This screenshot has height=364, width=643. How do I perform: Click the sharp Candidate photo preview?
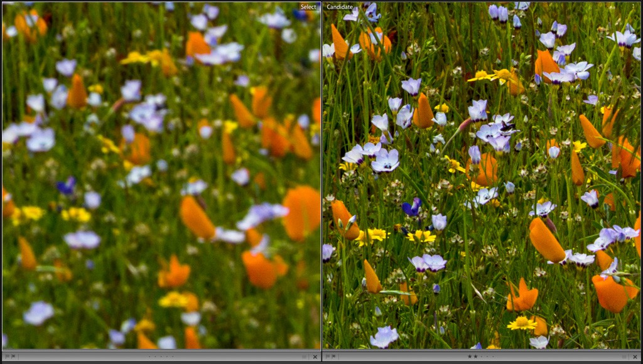pyautogui.click(x=482, y=176)
